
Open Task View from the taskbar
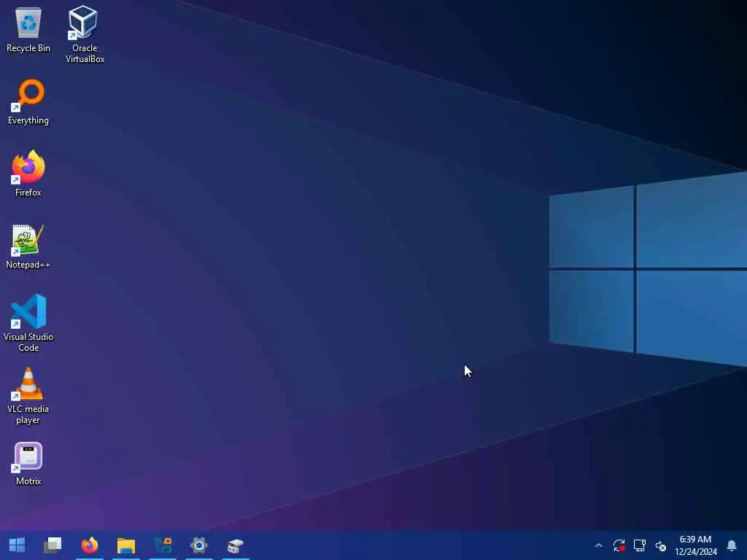click(x=53, y=545)
